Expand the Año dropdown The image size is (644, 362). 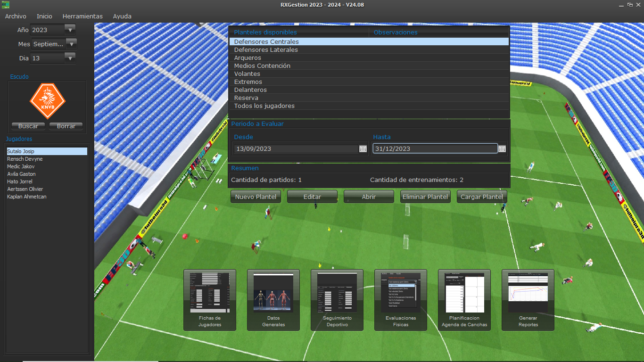pyautogui.click(x=70, y=30)
